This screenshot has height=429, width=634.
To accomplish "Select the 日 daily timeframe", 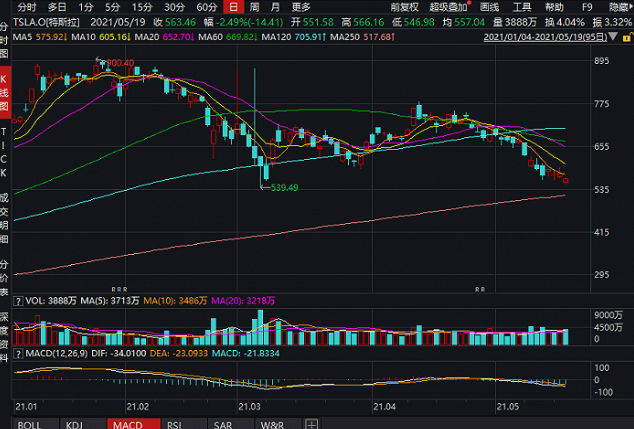I will click(x=234, y=7).
